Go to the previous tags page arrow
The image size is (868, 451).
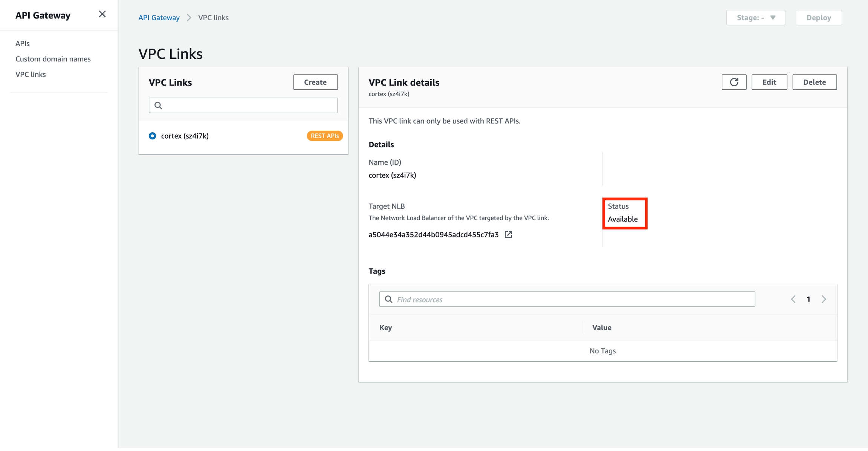coord(793,299)
